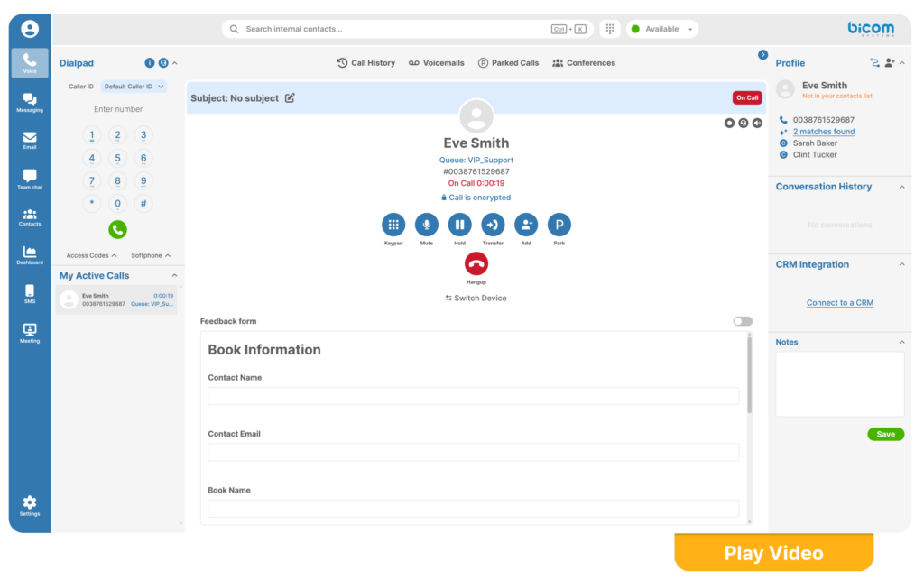Click Switch Device

tap(476, 298)
